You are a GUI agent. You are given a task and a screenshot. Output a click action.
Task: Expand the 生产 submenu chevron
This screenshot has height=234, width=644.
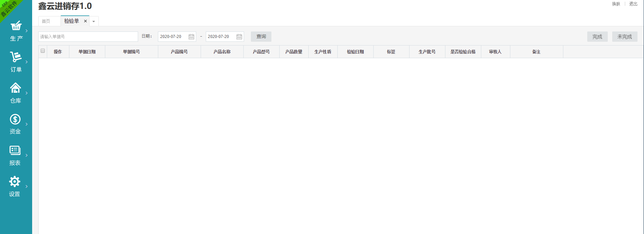click(27, 31)
